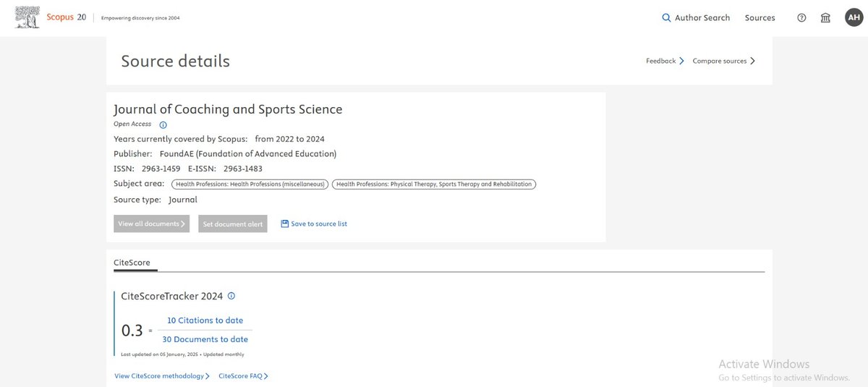Screen dimensions: 868x387
Task: Click 'Empowering discovery since 2004' tagline
Action: [140, 18]
